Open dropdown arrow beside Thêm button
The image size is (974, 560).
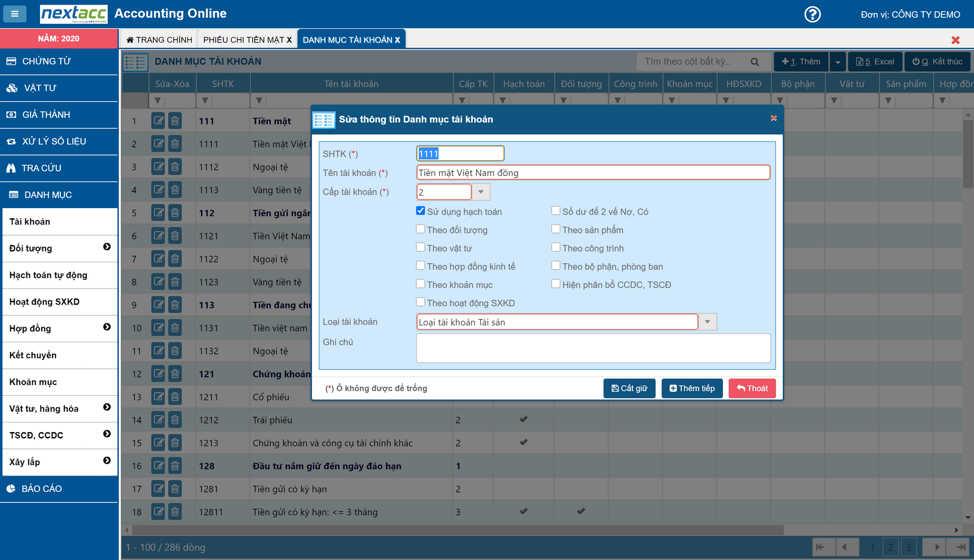(x=838, y=62)
